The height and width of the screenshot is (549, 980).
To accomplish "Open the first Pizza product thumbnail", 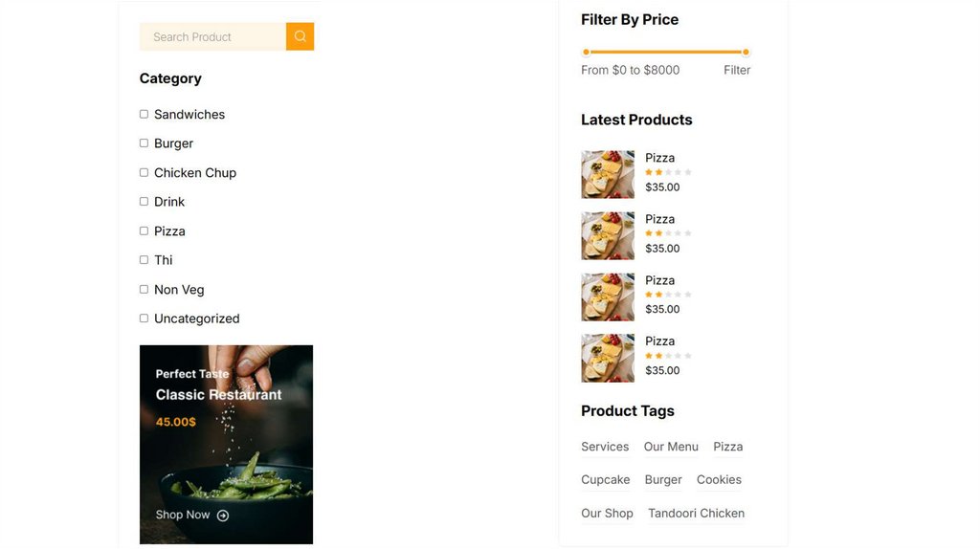I will (608, 174).
